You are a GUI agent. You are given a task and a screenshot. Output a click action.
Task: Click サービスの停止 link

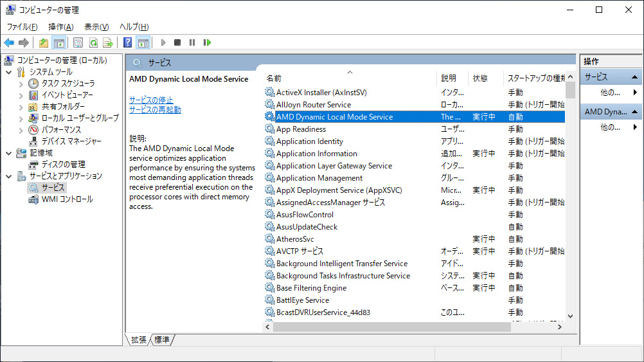(x=151, y=100)
